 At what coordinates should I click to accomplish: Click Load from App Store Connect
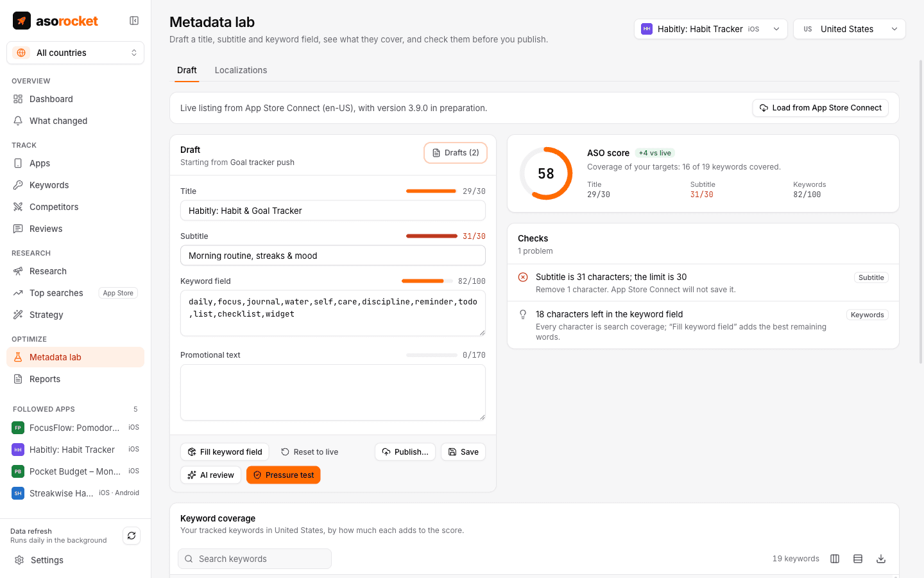(x=820, y=108)
